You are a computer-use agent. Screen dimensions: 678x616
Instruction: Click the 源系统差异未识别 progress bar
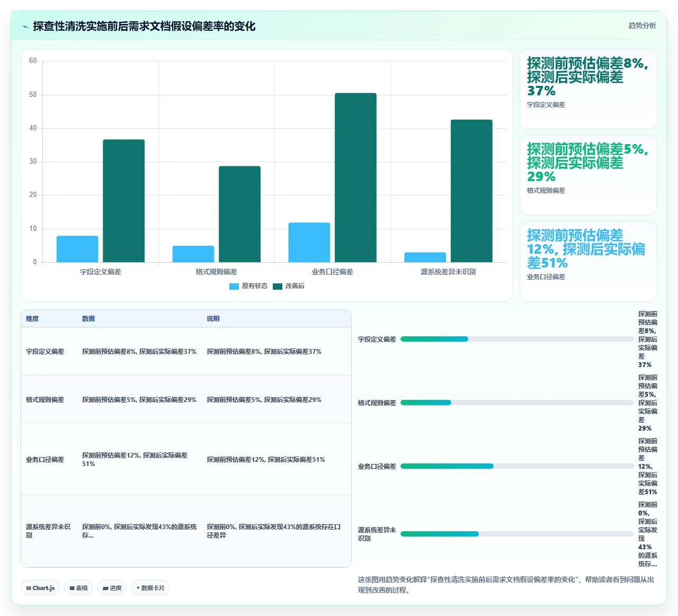coord(517,534)
